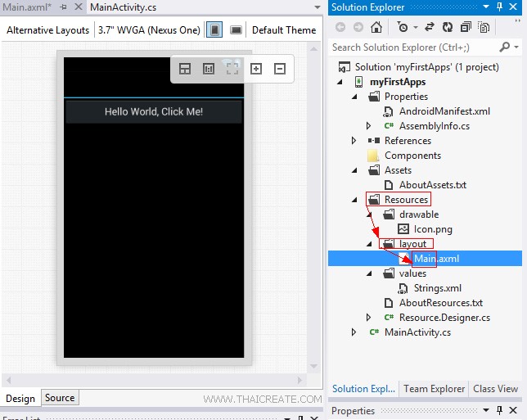Viewport: 527px width, 420px height.
Task: Open the search options dropdown arrow
Action: pos(516,47)
